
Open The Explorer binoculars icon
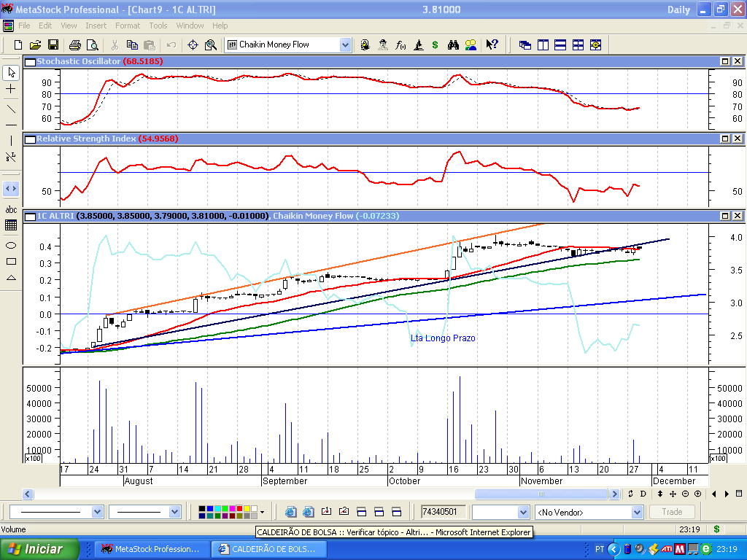coord(453,44)
